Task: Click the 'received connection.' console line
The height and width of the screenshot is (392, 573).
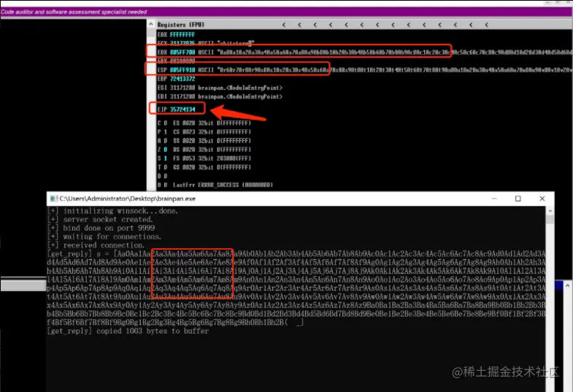Action: point(96,245)
